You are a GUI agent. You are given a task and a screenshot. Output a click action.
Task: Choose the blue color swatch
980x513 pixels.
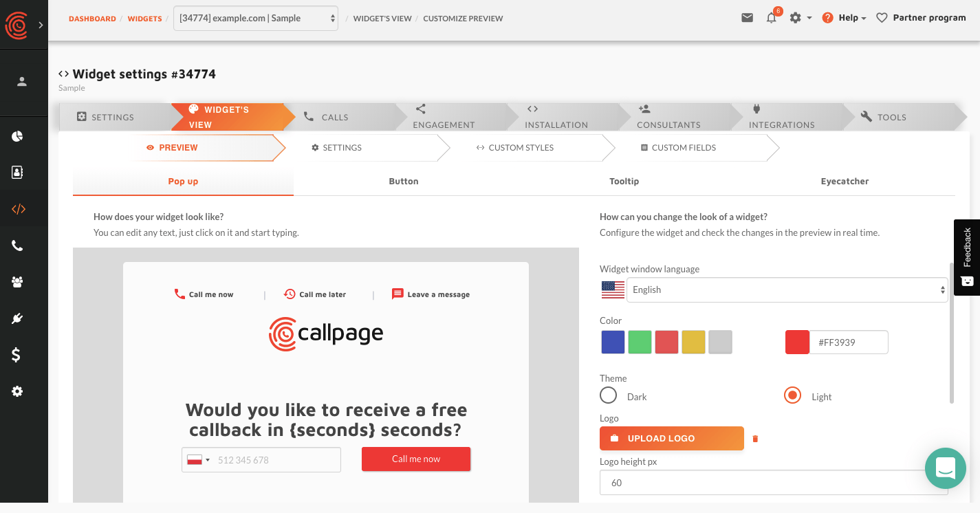click(x=613, y=342)
